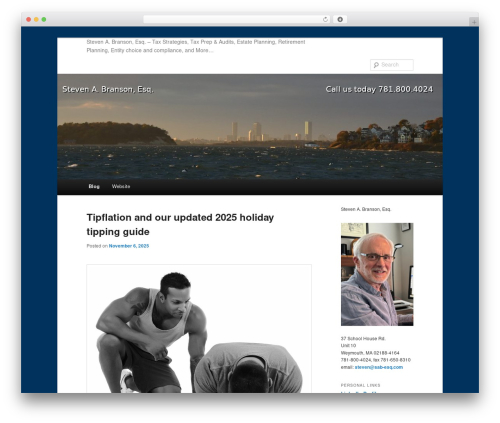
Task: Maximize the window with green button
Action: pyautogui.click(x=44, y=19)
